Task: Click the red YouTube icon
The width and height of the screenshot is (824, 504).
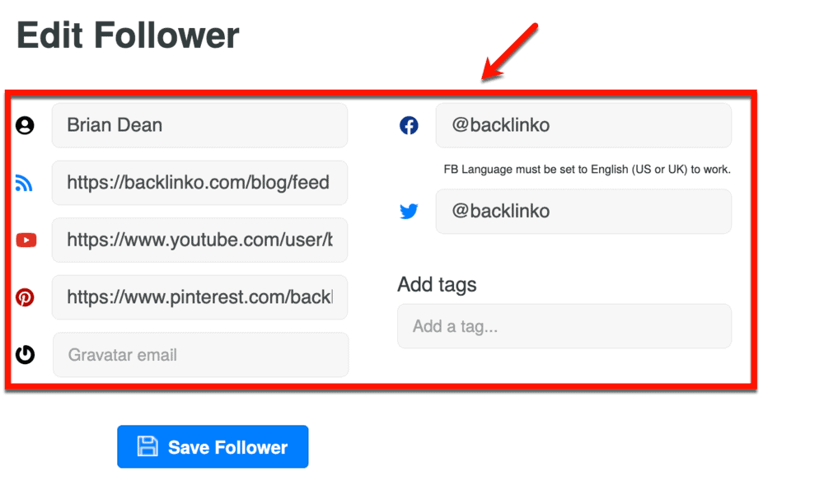Action: [x=26, y=240]
